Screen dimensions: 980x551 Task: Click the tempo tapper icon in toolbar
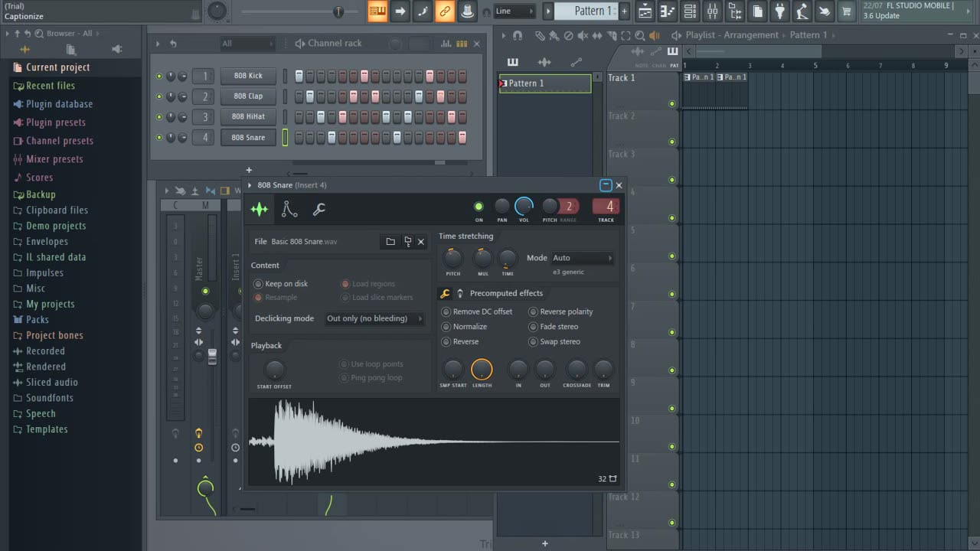802,11
